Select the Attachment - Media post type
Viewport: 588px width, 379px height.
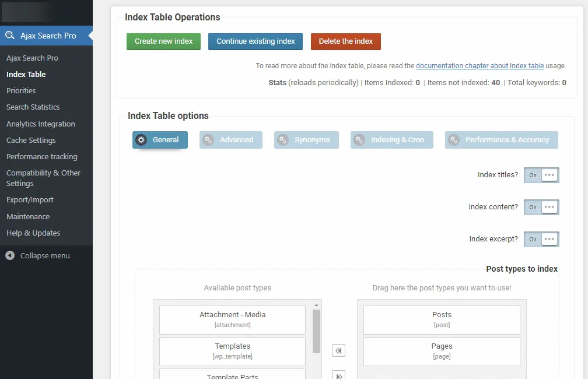click(x=232, y=320)
